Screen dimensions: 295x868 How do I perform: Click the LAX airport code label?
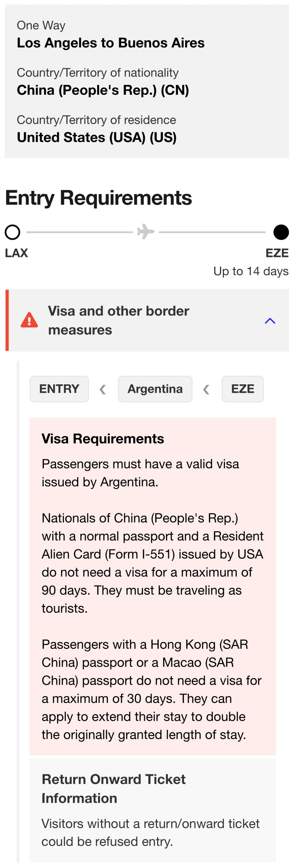point(17,253)
